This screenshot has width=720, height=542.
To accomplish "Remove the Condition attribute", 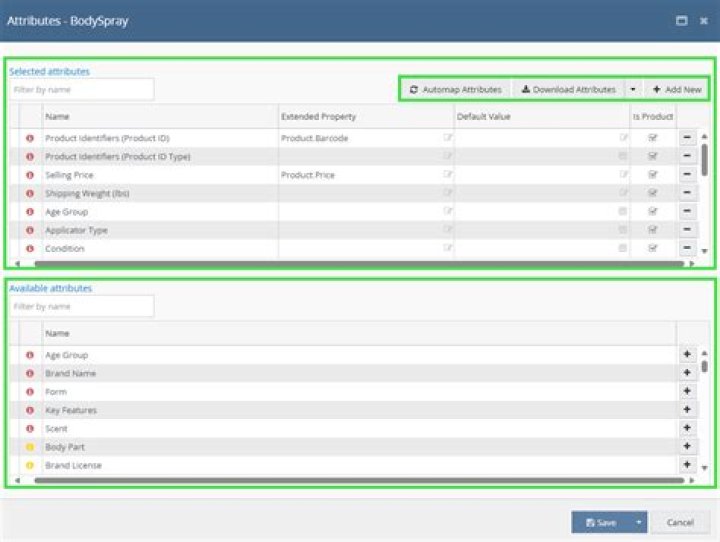I will 687,248.
